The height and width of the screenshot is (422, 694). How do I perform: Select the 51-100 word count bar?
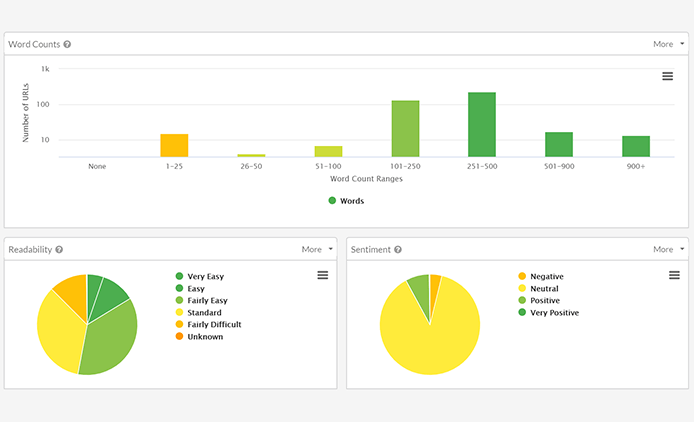328,151
